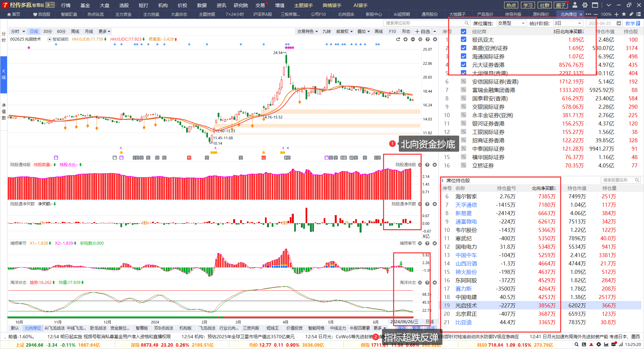644x349 pixels.
Task: Open the 统计阶段 3日 dropdown
Action: [x=568, y=23]
